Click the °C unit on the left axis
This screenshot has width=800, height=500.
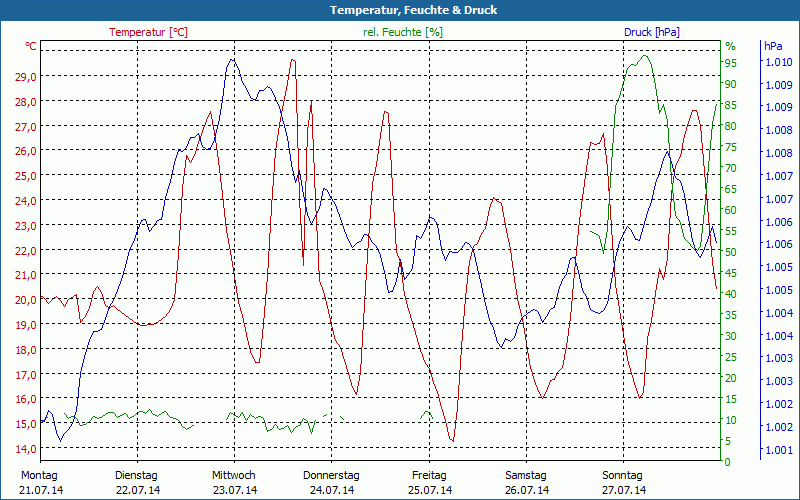[31, 47]
